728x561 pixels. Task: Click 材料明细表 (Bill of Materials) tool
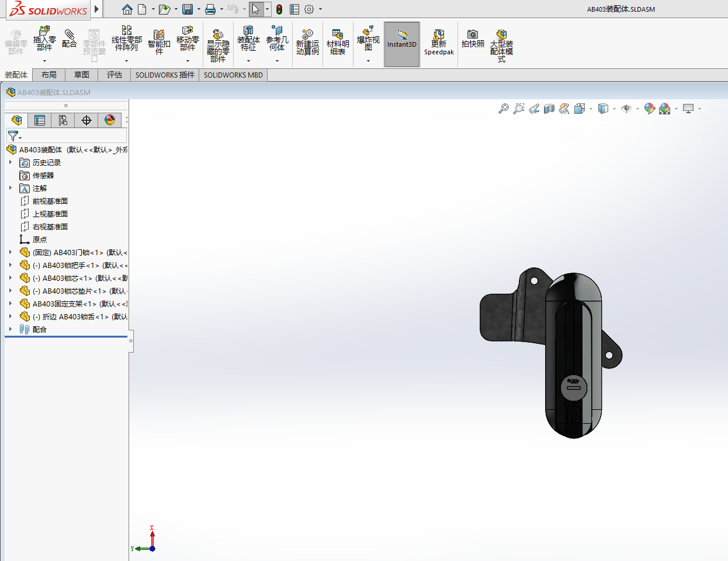[x=338, y=42]
